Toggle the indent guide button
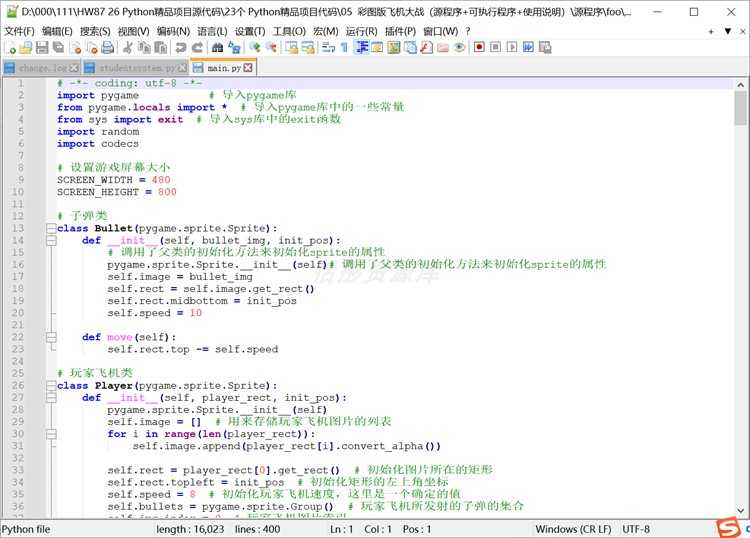 362,47
